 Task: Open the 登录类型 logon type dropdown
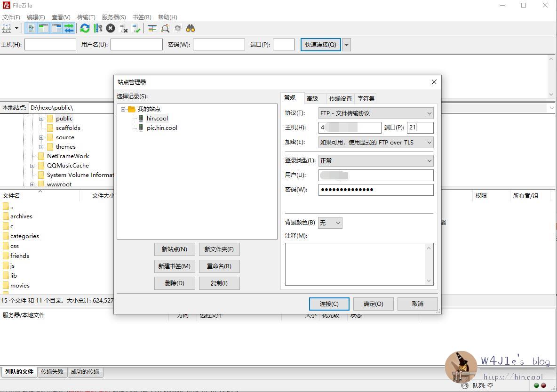point(375,160)
